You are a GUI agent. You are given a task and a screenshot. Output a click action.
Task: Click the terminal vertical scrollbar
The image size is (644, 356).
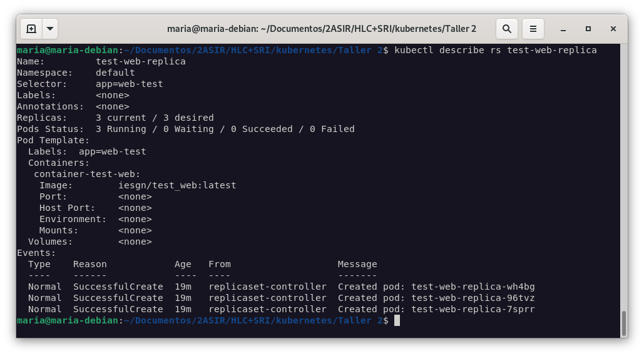(624, 323)
